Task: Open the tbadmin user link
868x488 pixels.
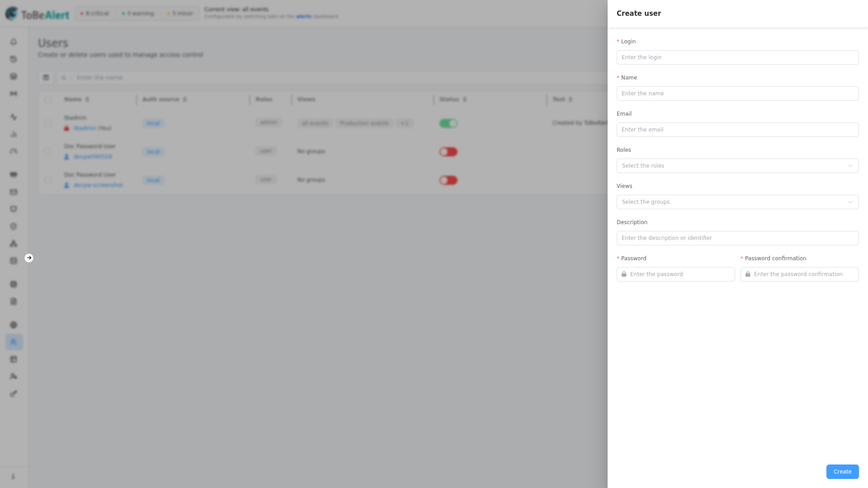Action: click(x=85, y=128)
